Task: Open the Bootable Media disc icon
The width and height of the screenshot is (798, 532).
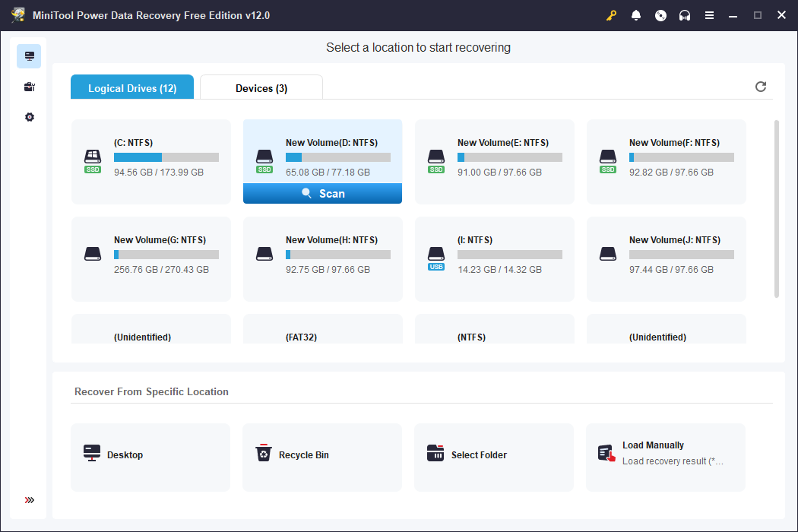Action: click(x=660, y=15)
